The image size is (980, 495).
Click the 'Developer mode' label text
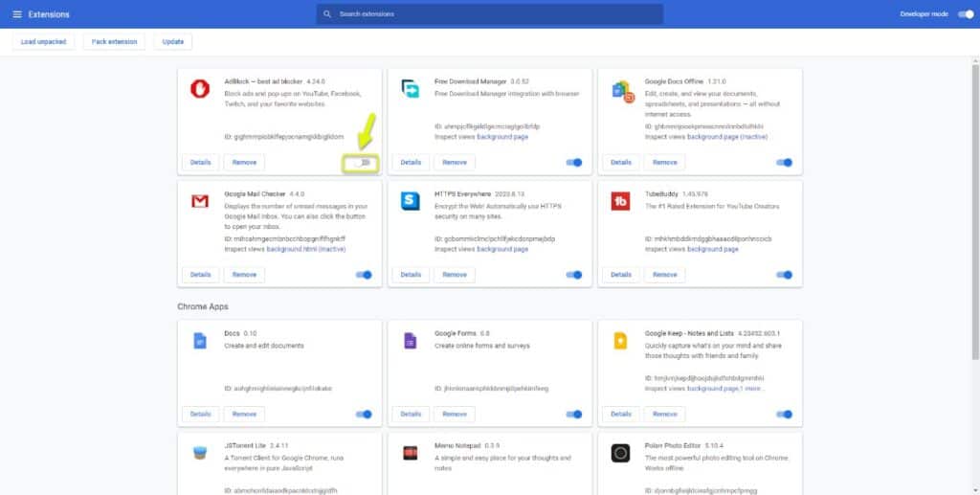pyautogui.click(x=924, y=13)
